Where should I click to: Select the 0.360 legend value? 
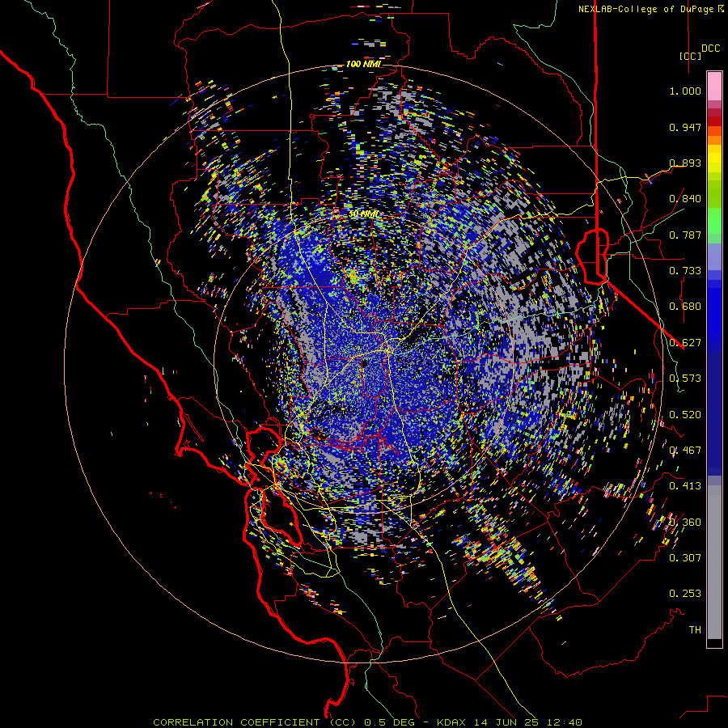pos(685,523)
